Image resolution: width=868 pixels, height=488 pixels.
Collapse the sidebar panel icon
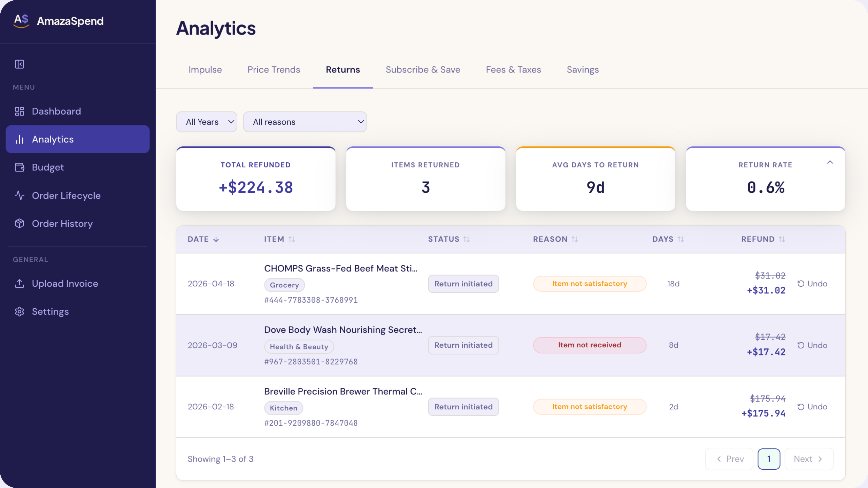pyautogui.click(x=19, y=64)
